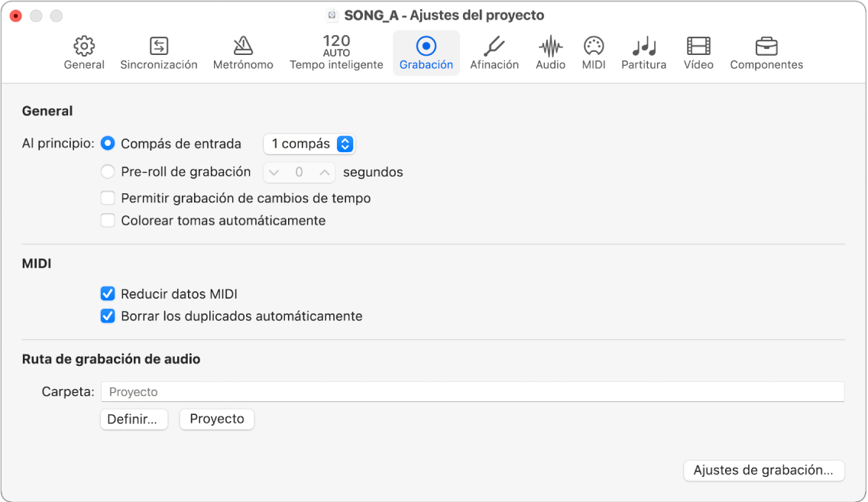Increase the pre-roll seconds stepper
The image size is (868, 502).
325,173
